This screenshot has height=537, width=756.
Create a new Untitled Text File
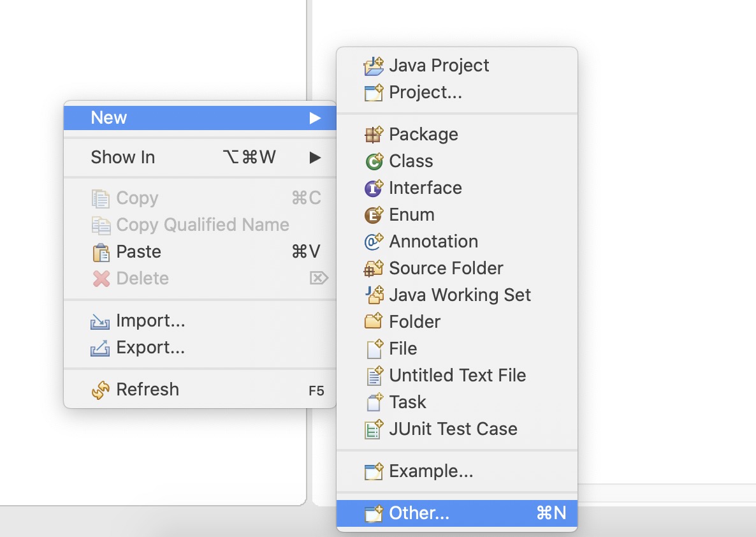click(457, 376)
